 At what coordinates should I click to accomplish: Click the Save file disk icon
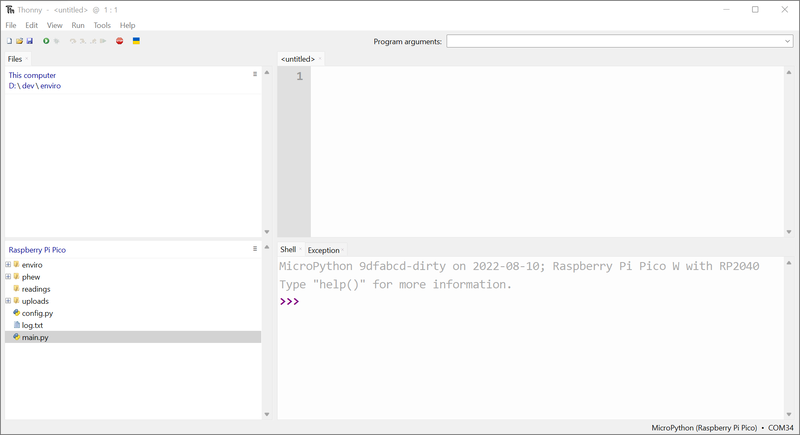30,41
